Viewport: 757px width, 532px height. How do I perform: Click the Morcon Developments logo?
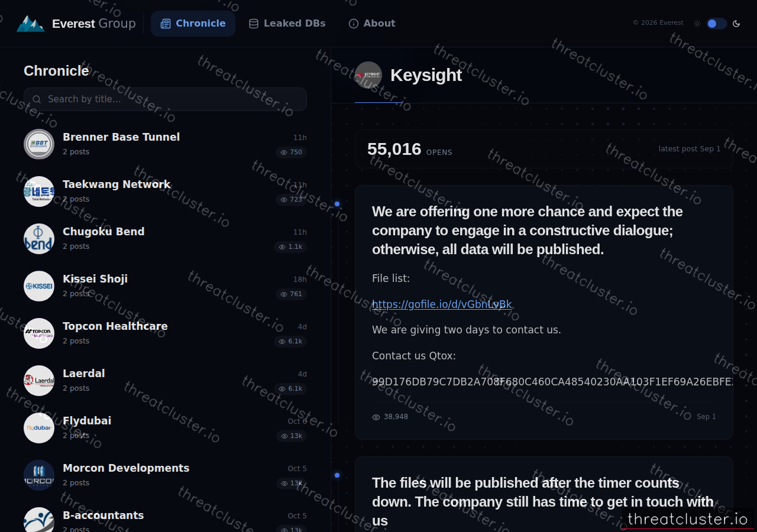(39, 475)
